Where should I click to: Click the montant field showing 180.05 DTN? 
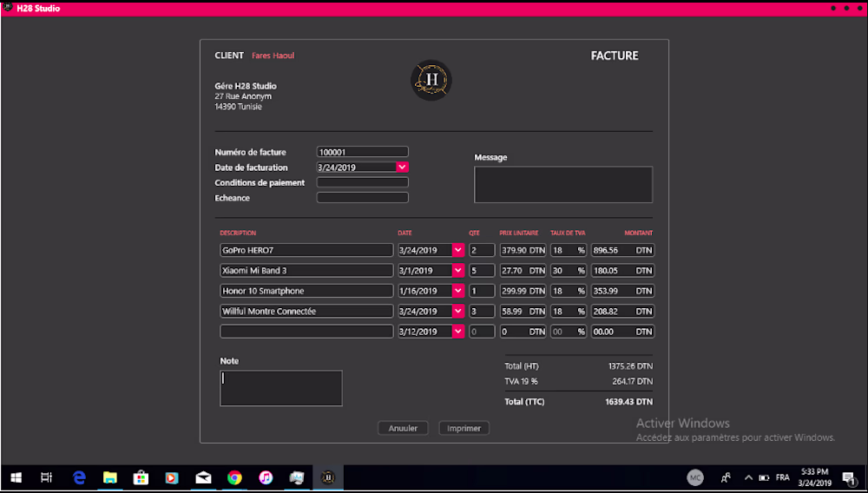[x=622, y=271]
